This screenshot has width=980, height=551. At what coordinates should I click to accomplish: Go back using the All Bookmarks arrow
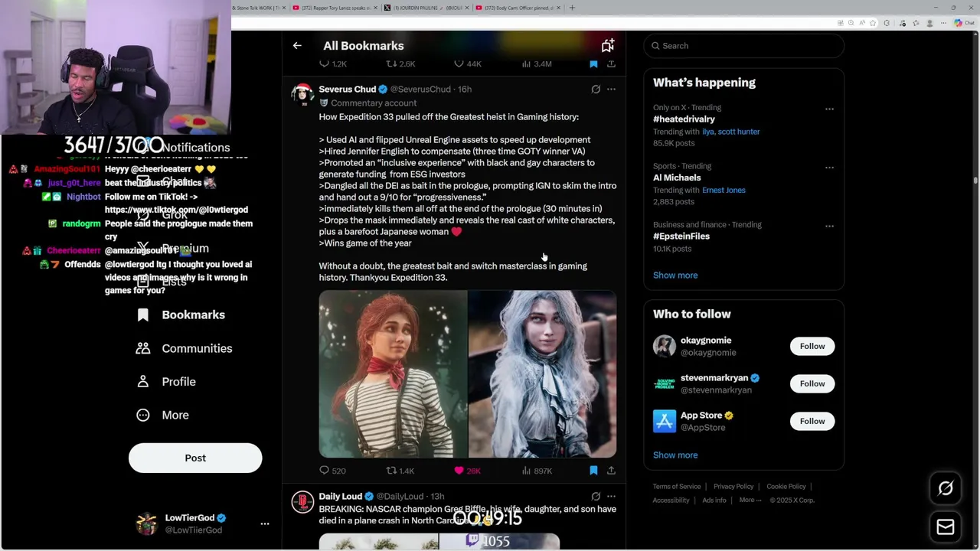click(297, 46)
